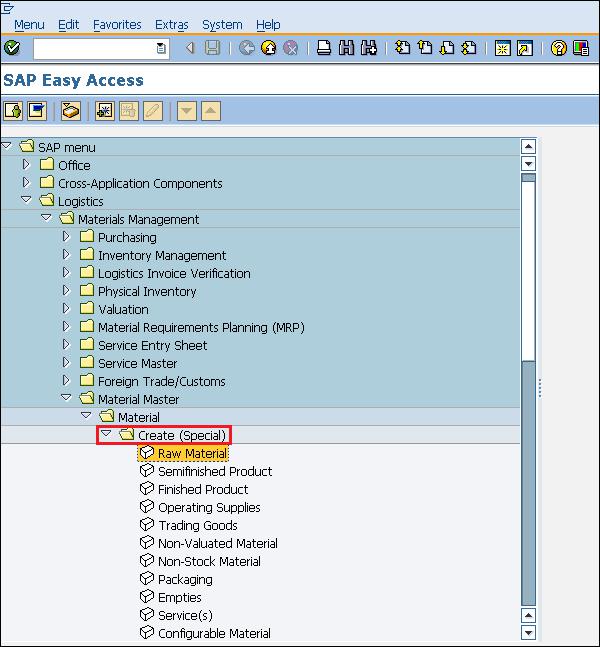Select Service(s) transaction
Image resolution: width=600 pixels, height=647 pixels.
point(185,616)
